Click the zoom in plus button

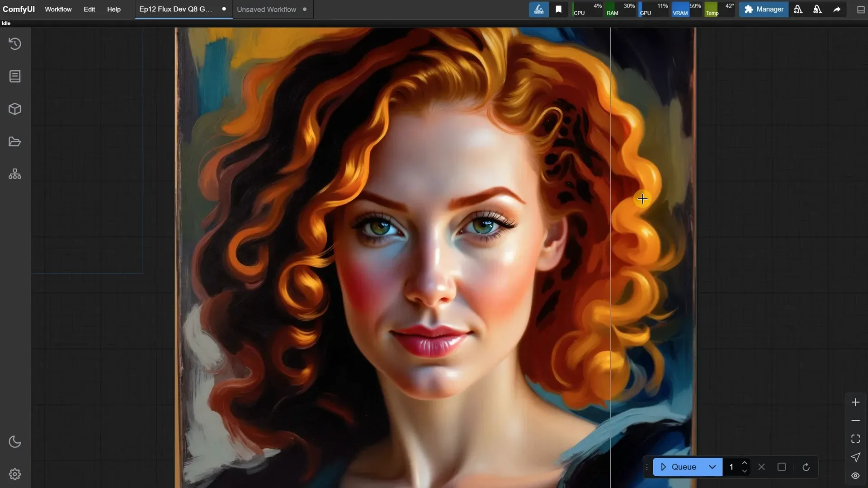855,402
